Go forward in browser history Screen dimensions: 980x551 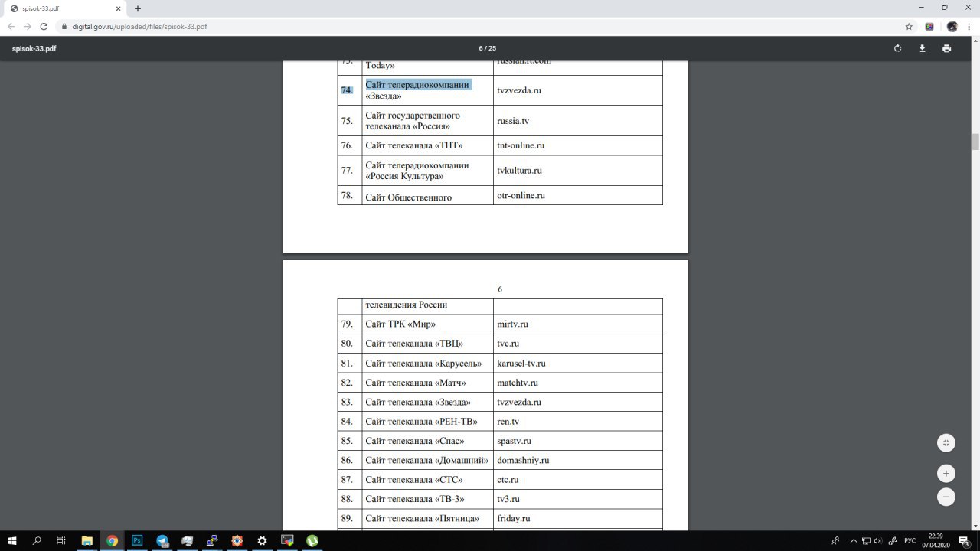point(28,26)
